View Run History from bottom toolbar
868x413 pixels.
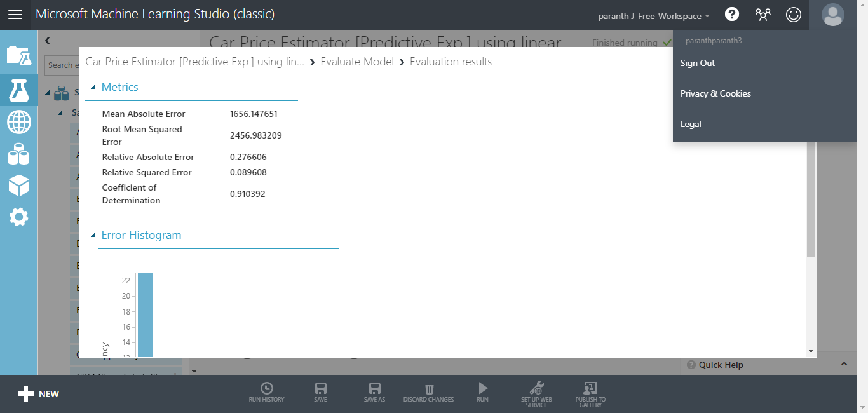(x=266, y=392)
